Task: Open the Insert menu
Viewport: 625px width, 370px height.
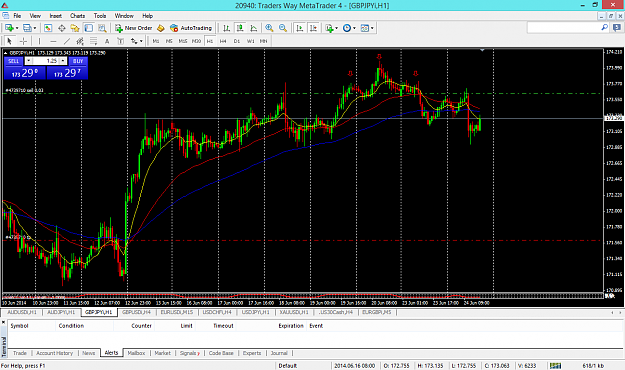Action: point(55,16)
